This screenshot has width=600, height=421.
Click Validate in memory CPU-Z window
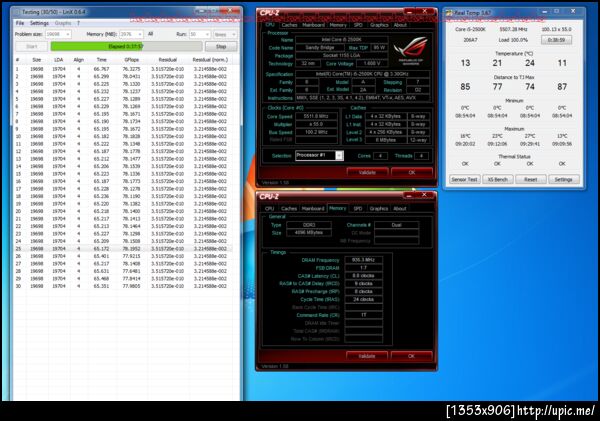[367, 356]
